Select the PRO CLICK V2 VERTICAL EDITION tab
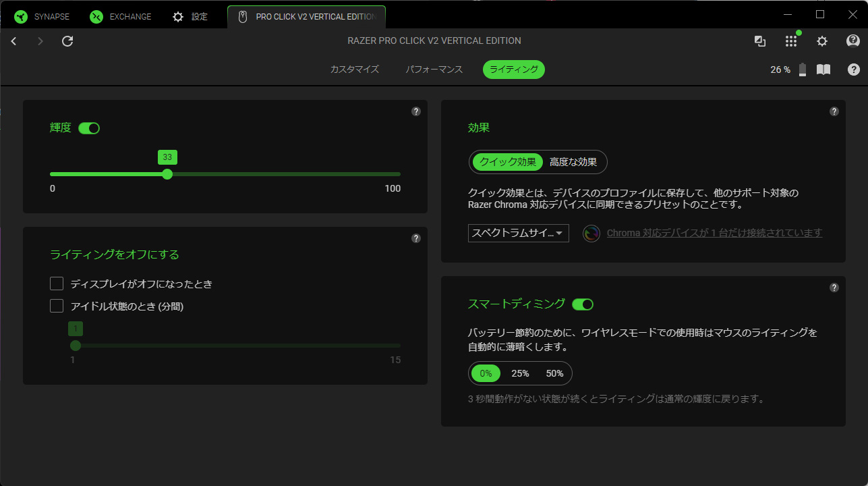Viewport: 868px width, 486px height. (307, 17)
